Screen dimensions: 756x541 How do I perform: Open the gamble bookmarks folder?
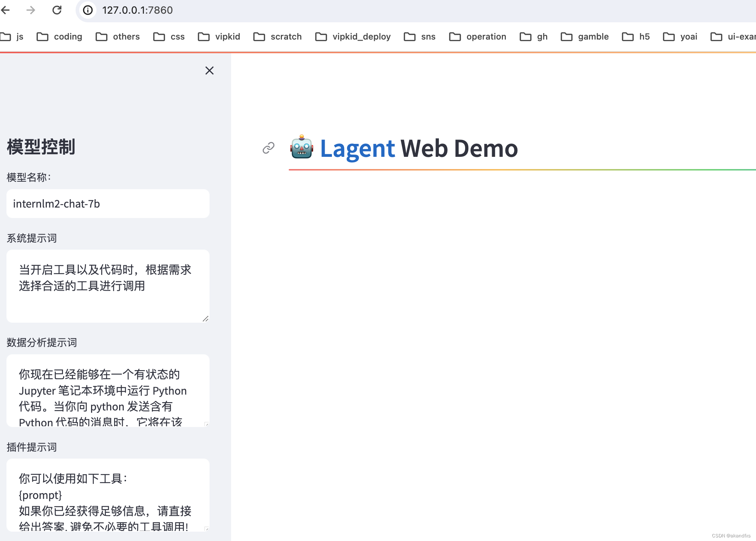(x=585, y=37)
